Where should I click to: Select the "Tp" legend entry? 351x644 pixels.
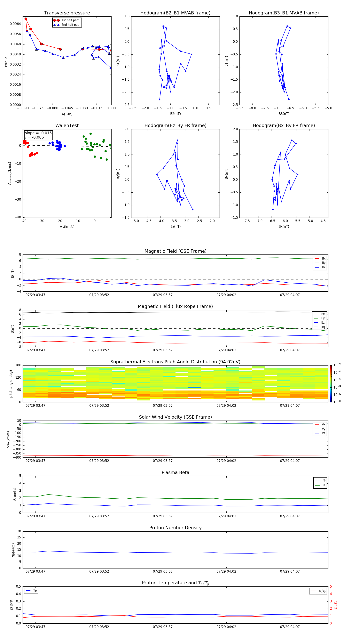[x=31, y=591]
